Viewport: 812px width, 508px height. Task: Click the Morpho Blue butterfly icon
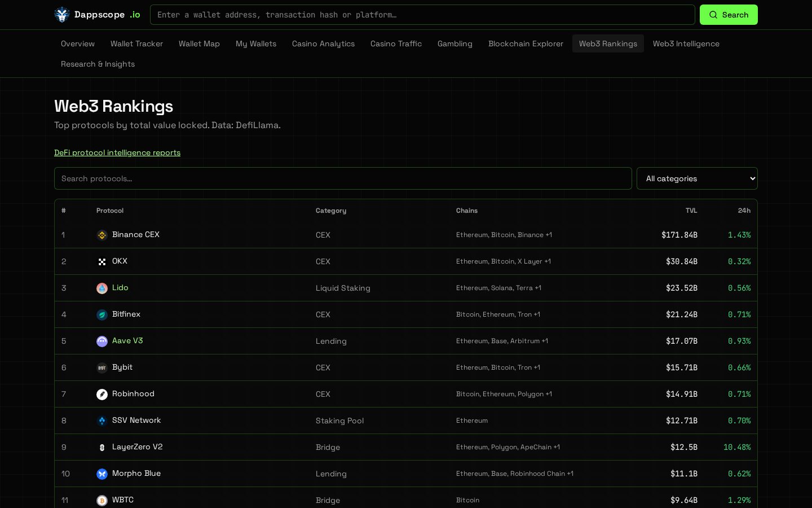102,474
